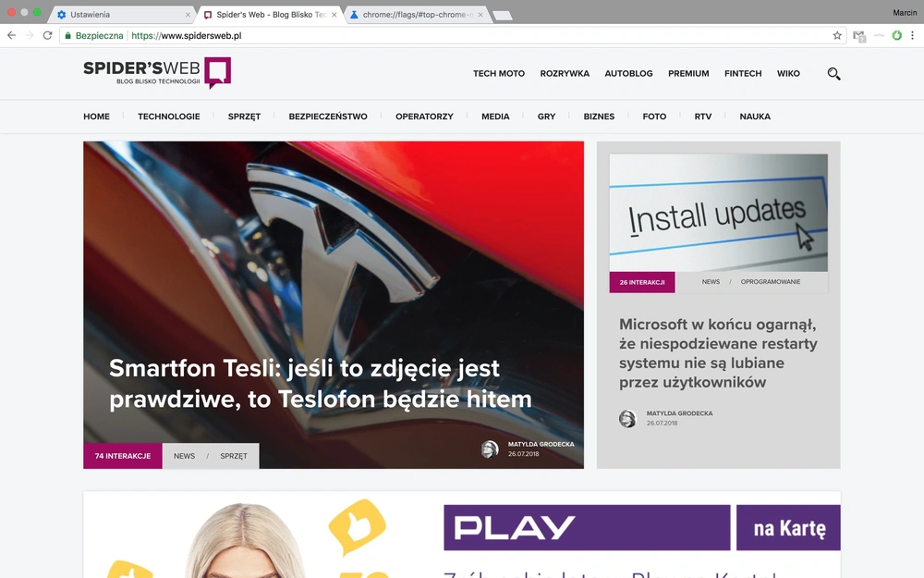Go to the AUTOBLOG link

[628, 74]
